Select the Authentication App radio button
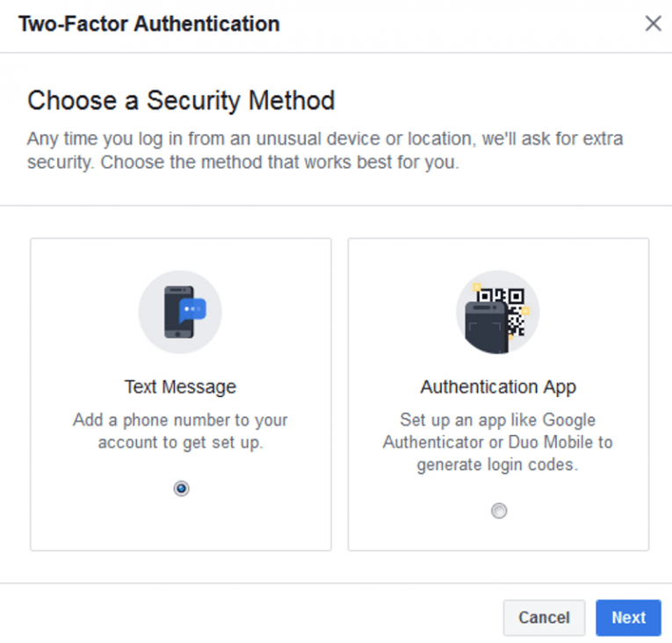This screenshot has height=643, width=672. coord(499,510)
